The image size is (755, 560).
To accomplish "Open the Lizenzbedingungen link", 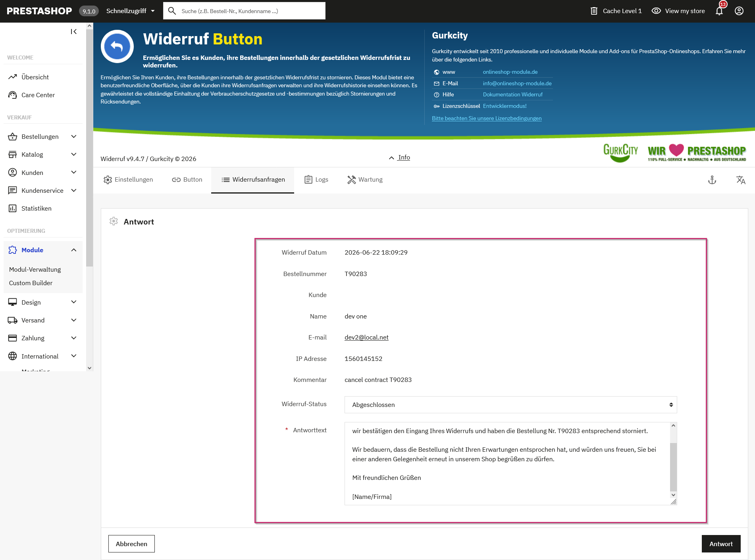I will [487, 118].
